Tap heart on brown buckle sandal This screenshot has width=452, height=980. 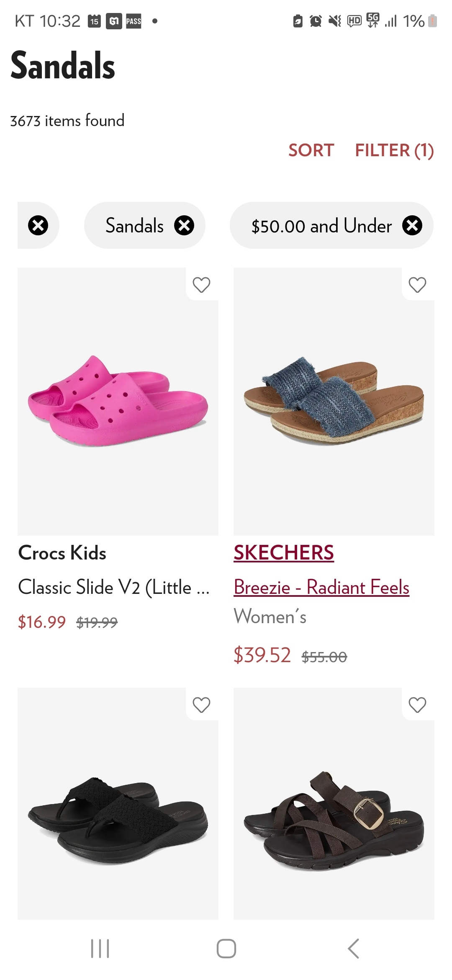417,705
